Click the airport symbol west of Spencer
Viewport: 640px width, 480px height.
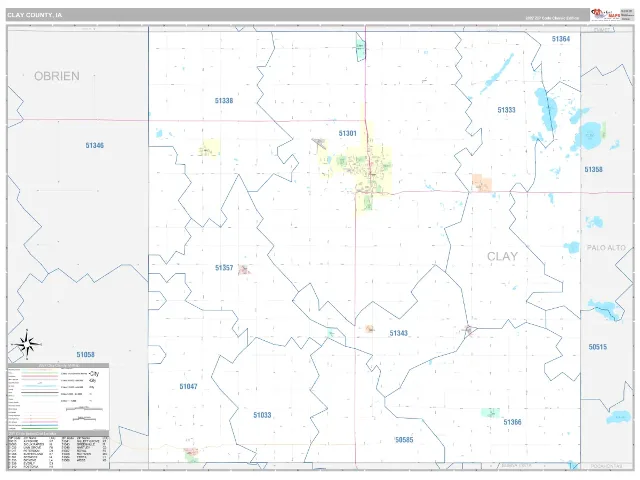coord(319,143)
